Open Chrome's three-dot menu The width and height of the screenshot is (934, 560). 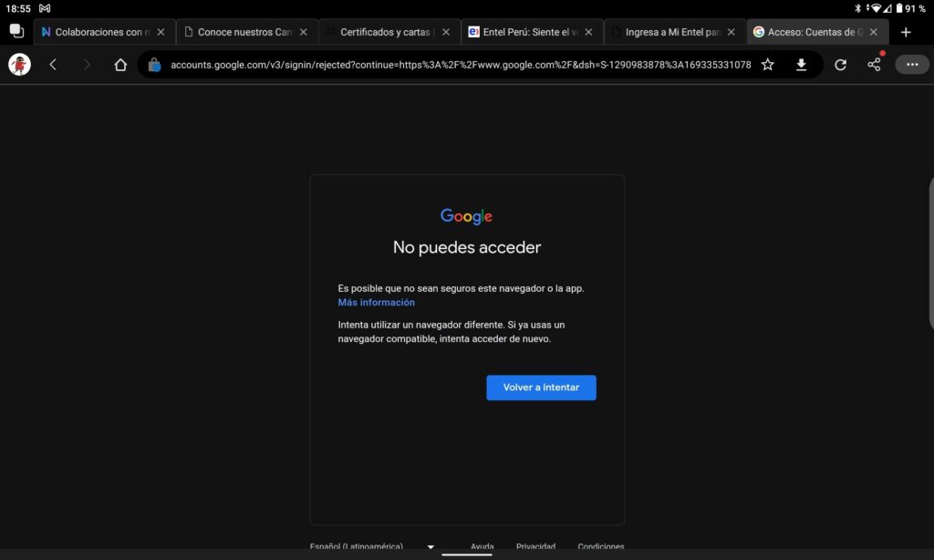tap(911, 64)
